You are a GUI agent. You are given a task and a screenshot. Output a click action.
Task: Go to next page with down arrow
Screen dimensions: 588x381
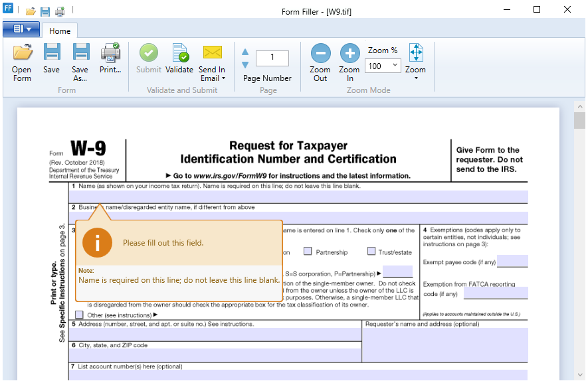coord(245,64)
